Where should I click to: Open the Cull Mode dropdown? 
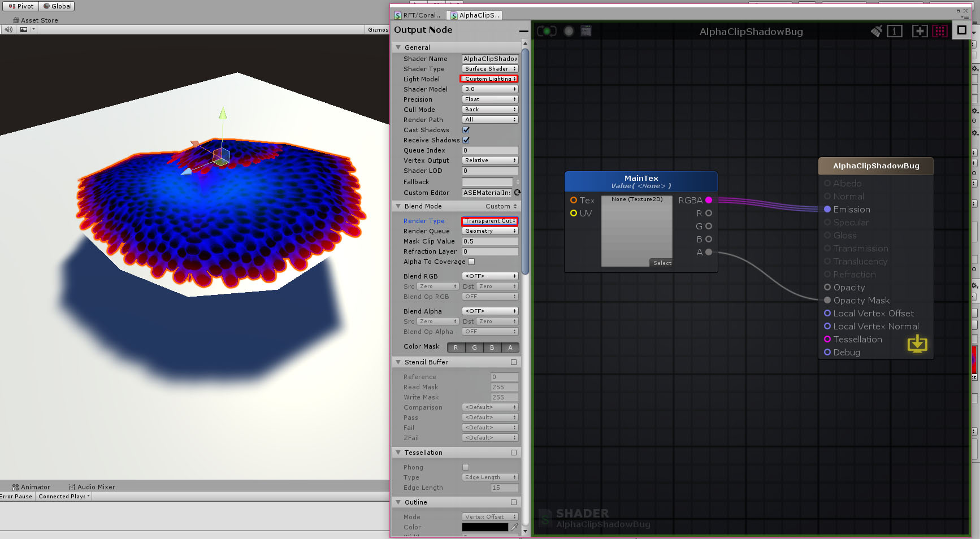point(490,110)
